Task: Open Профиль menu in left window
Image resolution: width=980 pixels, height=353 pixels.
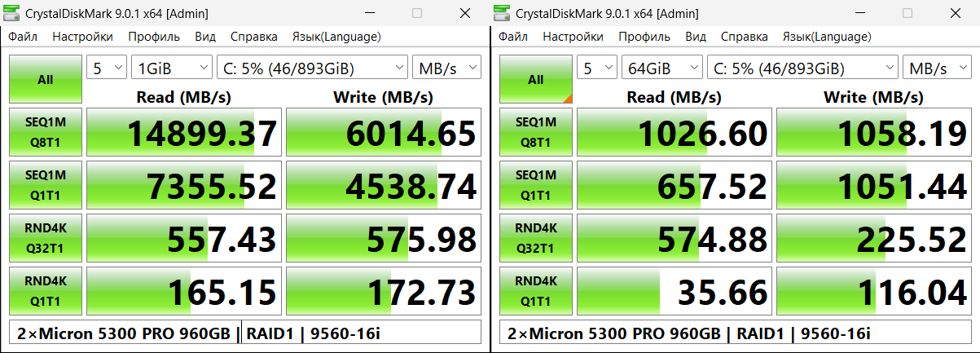Action: pyautogui.click(x=154, y=37)
